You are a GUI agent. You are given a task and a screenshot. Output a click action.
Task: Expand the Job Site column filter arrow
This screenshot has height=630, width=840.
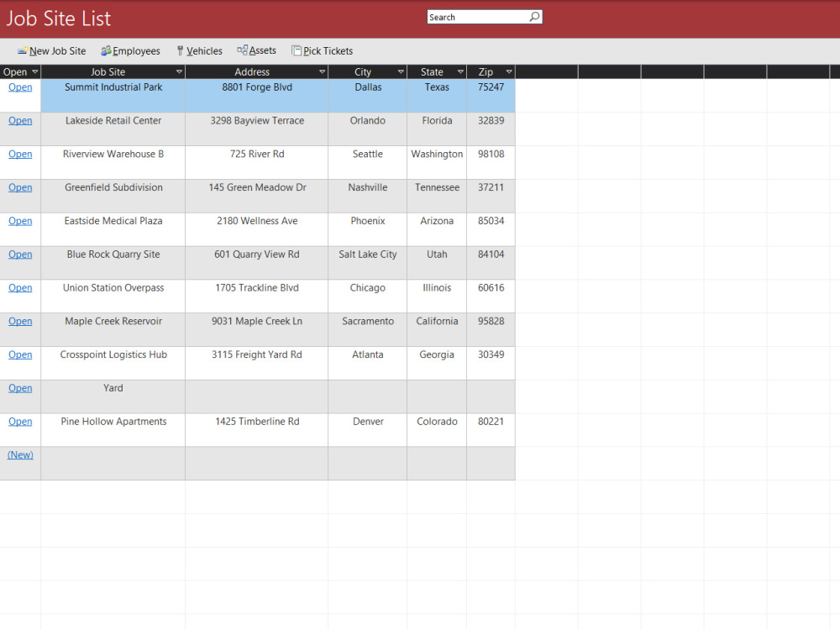179,71
